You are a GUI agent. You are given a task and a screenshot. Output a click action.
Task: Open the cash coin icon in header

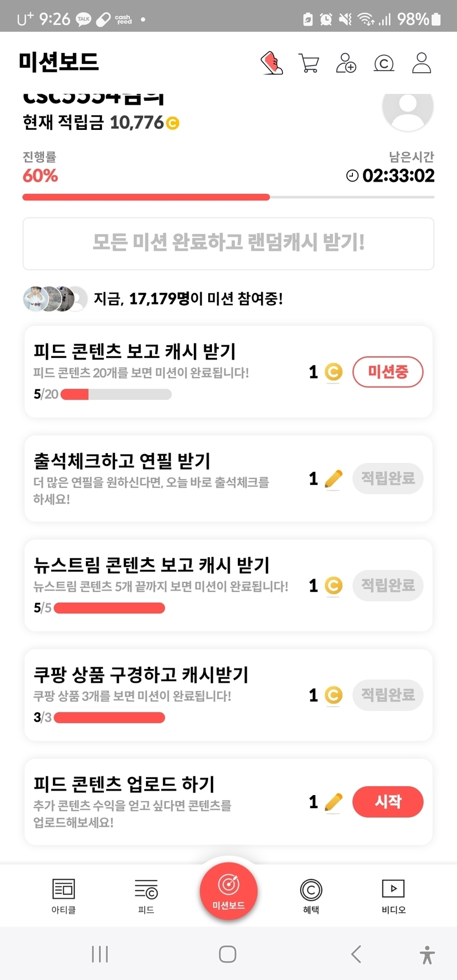[384, 64]
